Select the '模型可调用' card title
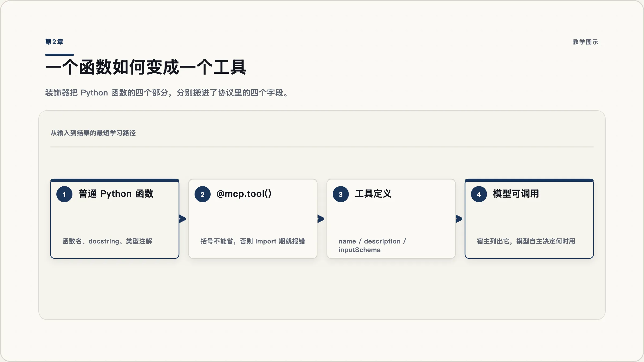Viewport: 644px width, 362px height. coord(516,194)
